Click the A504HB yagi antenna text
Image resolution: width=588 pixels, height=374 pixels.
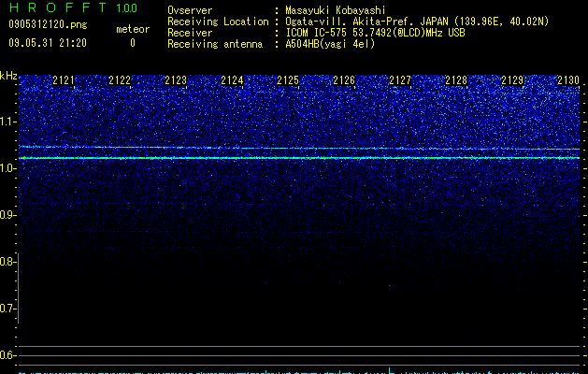330,44
